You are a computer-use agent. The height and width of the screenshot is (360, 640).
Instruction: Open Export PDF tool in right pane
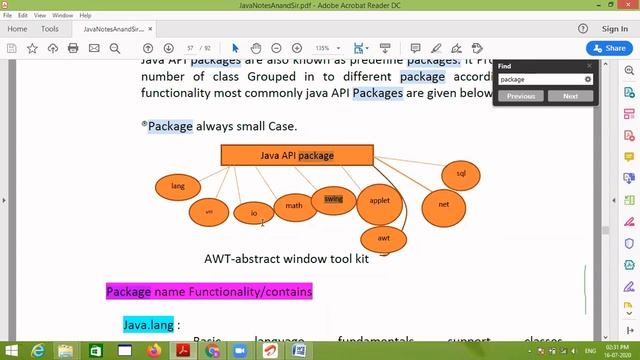[x=629, y=92]
